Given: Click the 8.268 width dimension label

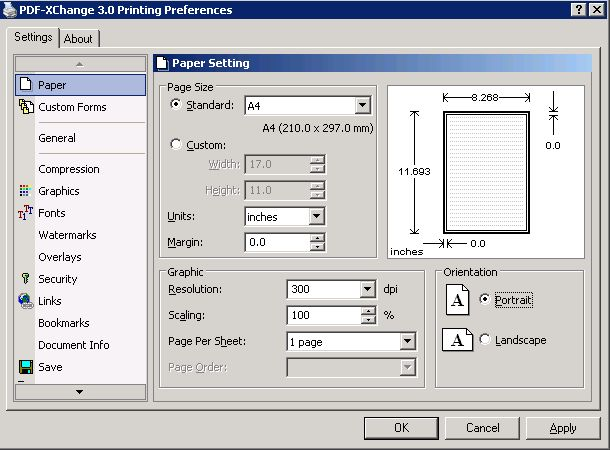Looking at the screenshot, I should click(485, 97).
